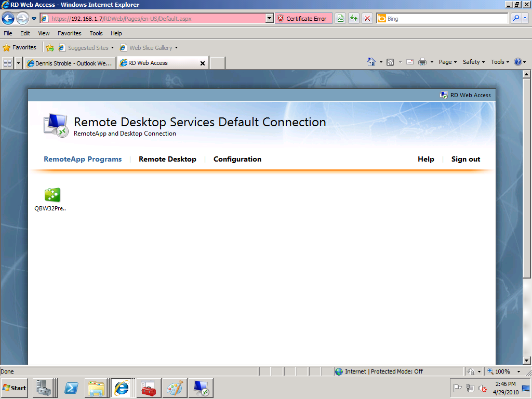The height and width of the screenshot is (399, 532).
Task: Click the Sign out link
Action: coord(465,159)
